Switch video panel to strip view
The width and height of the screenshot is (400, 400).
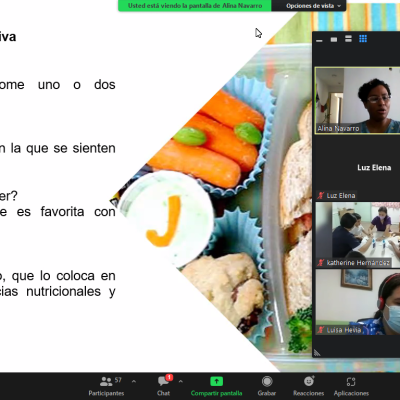[348, 39]
